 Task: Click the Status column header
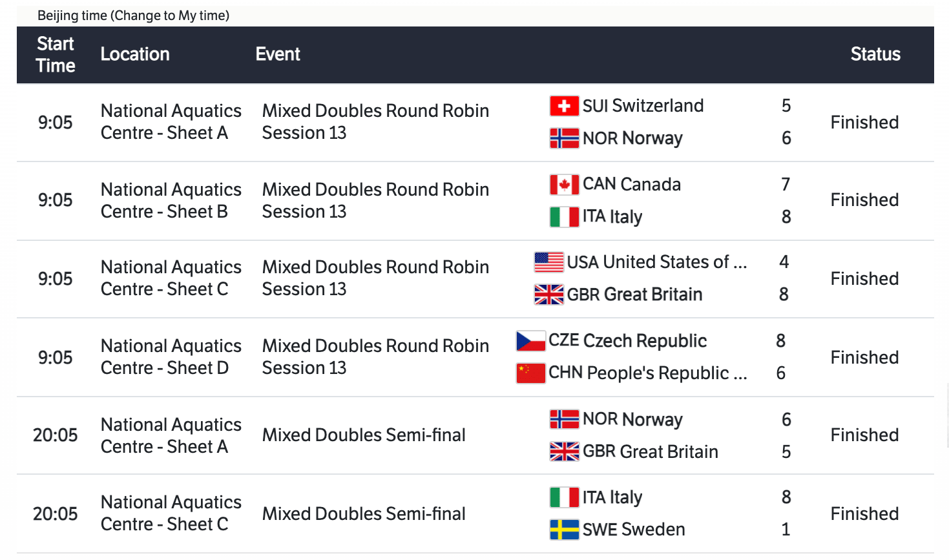tap(875, 54)
